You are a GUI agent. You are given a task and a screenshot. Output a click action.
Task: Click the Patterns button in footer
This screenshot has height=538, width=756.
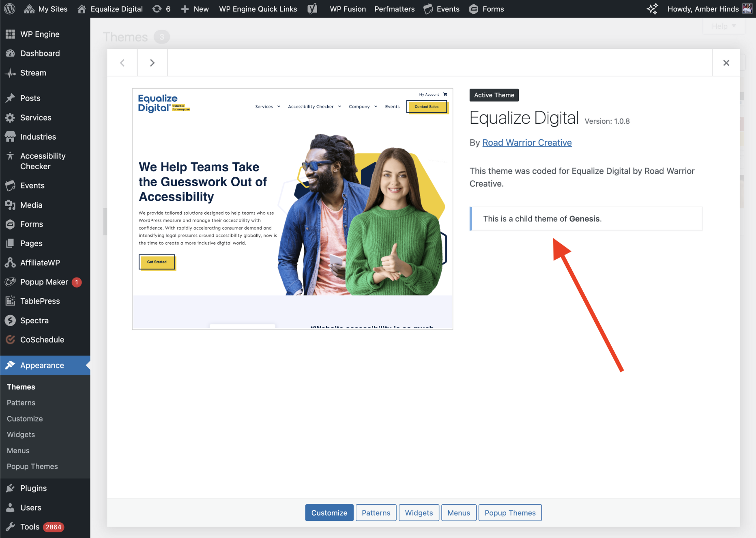(x=376, y=513)
